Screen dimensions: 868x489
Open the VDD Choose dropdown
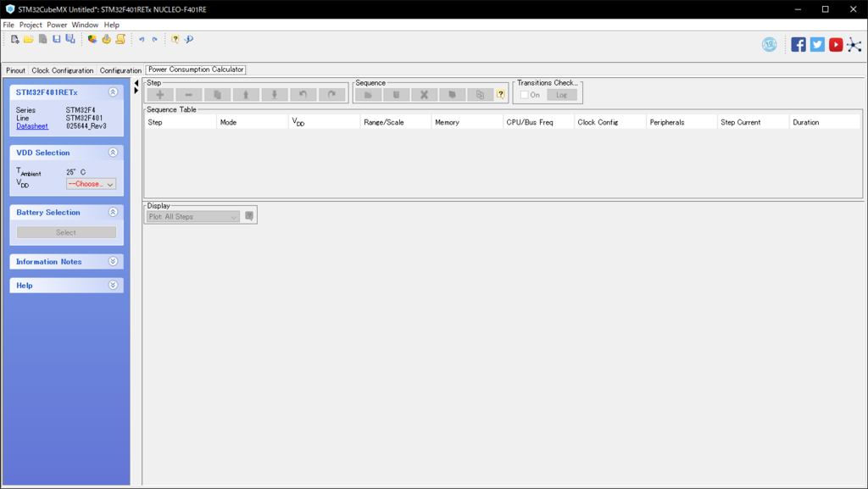[92, 184]
